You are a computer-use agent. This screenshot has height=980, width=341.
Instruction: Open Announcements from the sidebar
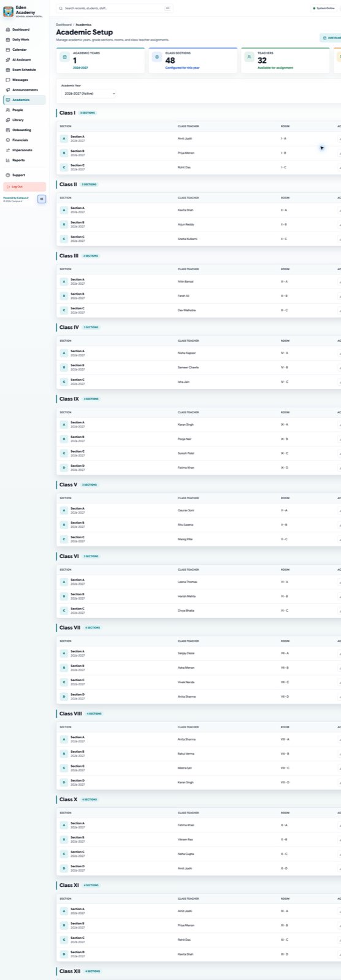(25, 90)
